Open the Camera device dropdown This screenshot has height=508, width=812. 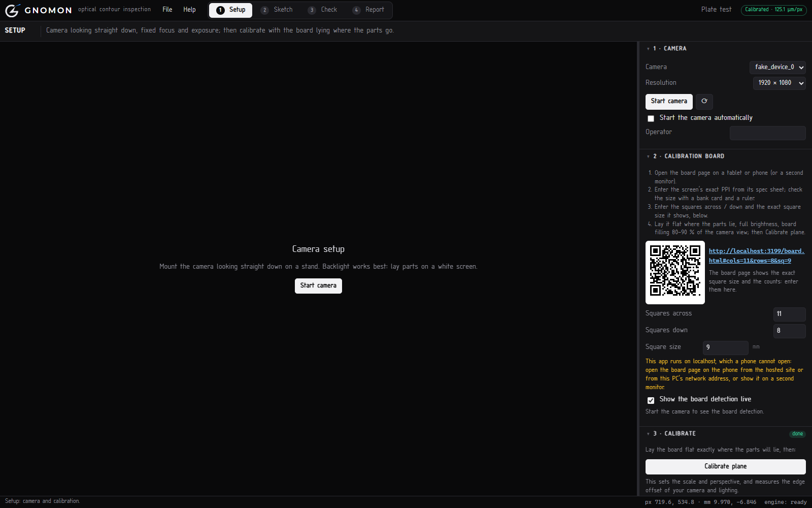[x=777, y=67]
